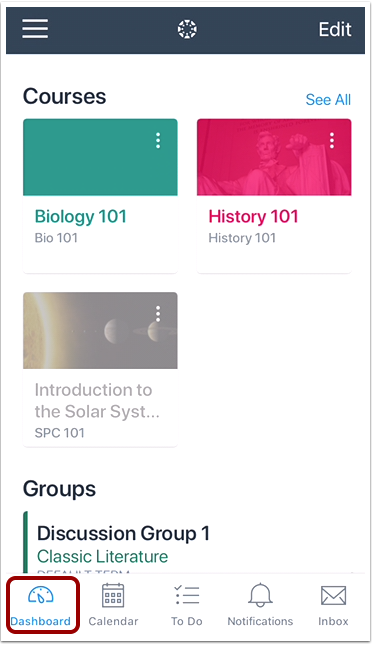This screenshot has width=374, height=646.
Task: Tap the Canvas logo in header
Action: click(x=187, y=29)
